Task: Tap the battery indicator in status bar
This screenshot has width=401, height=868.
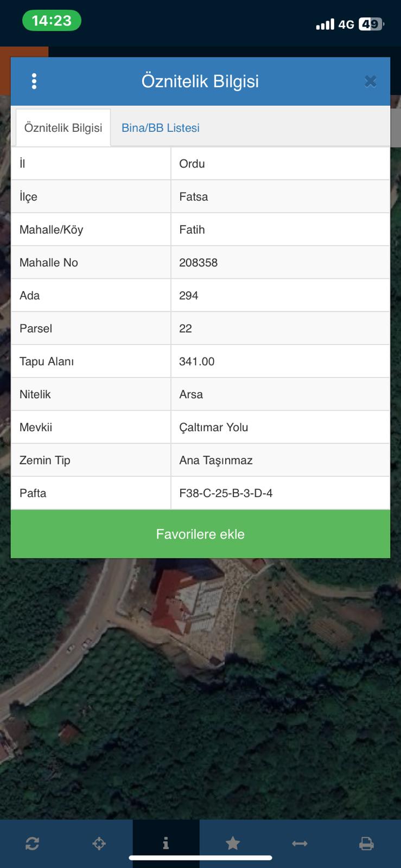Action: tap(371, 24)
